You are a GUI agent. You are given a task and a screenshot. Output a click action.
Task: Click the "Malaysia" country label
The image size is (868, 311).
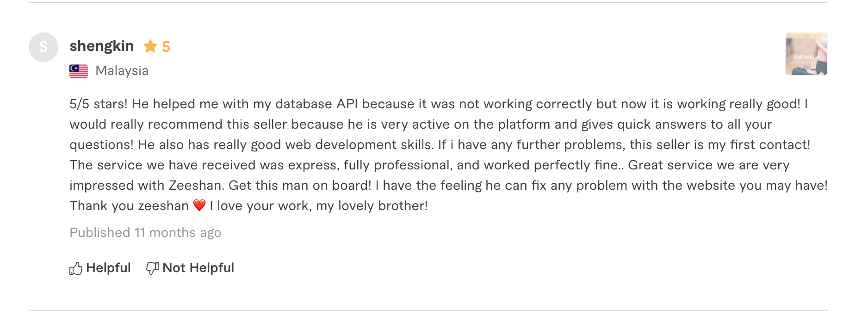pos(122,71)
